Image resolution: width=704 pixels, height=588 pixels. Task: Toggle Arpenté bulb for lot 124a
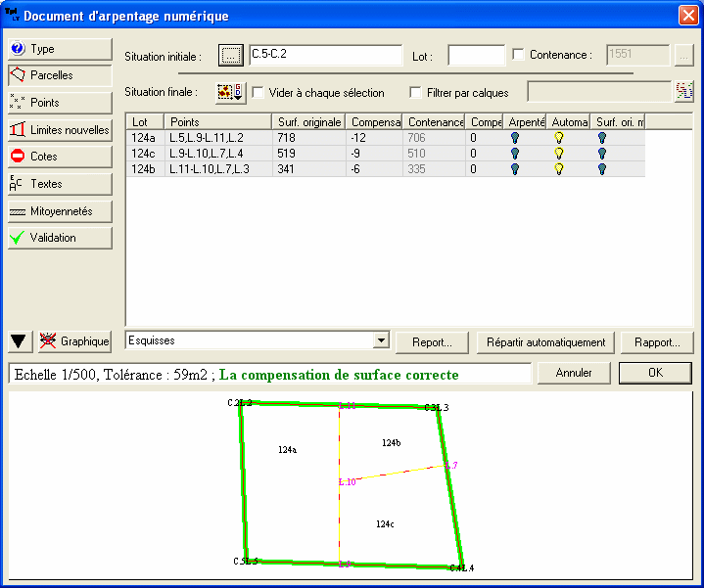[515, 139]
